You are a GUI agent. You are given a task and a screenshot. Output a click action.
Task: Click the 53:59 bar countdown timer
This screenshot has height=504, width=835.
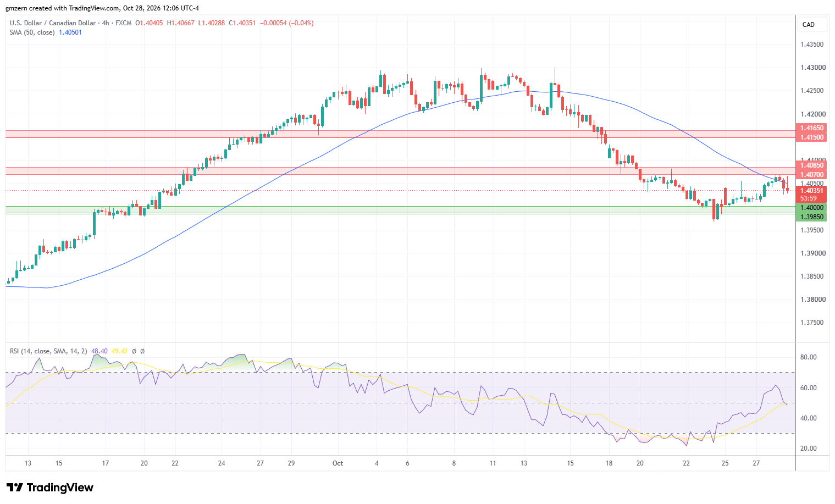[808, 199]
